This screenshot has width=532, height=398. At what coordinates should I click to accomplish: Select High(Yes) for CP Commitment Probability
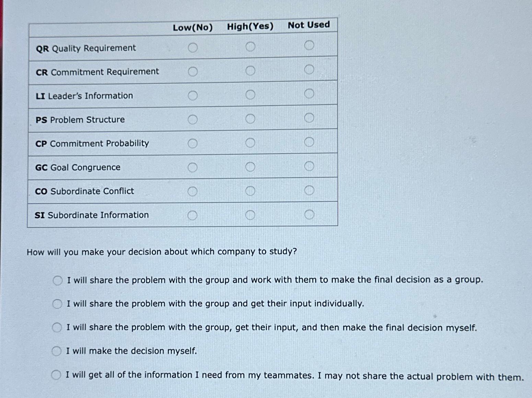251,142
